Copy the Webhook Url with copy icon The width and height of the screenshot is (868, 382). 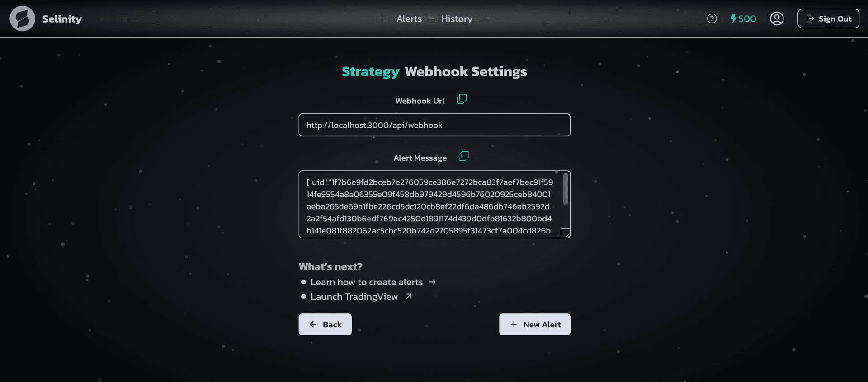pos(462,99)
